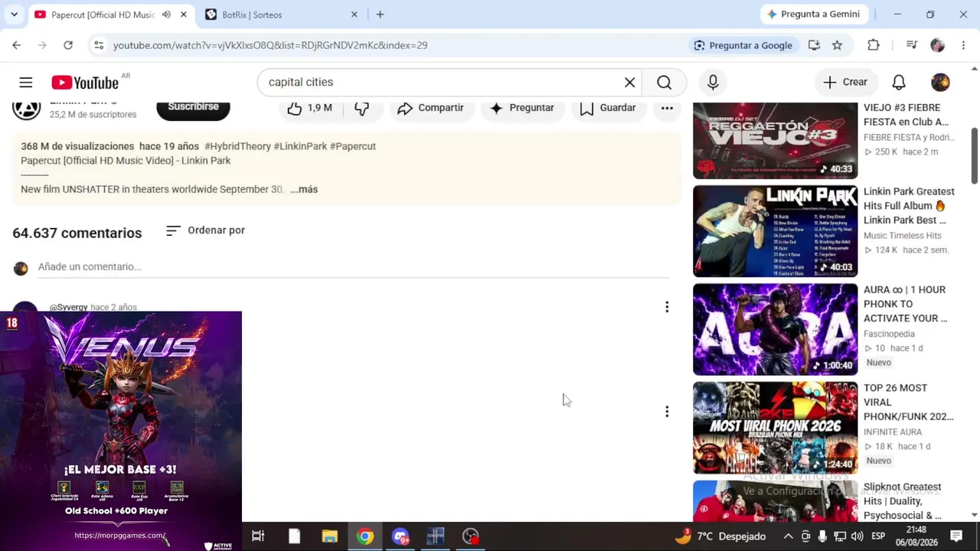Like the Papercut video
980x551 pixels.
tap(310, 108)
